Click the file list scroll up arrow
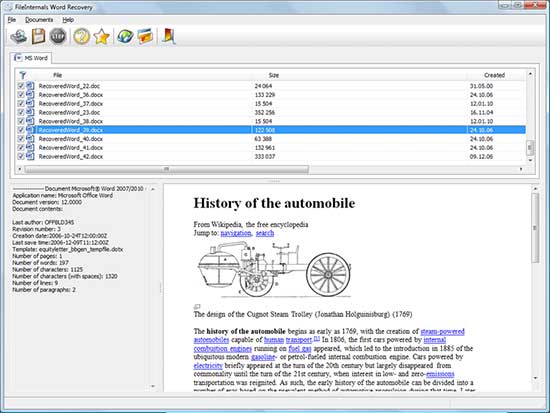The height and width of the screenshot is (413, 550). tap(530, 74)
